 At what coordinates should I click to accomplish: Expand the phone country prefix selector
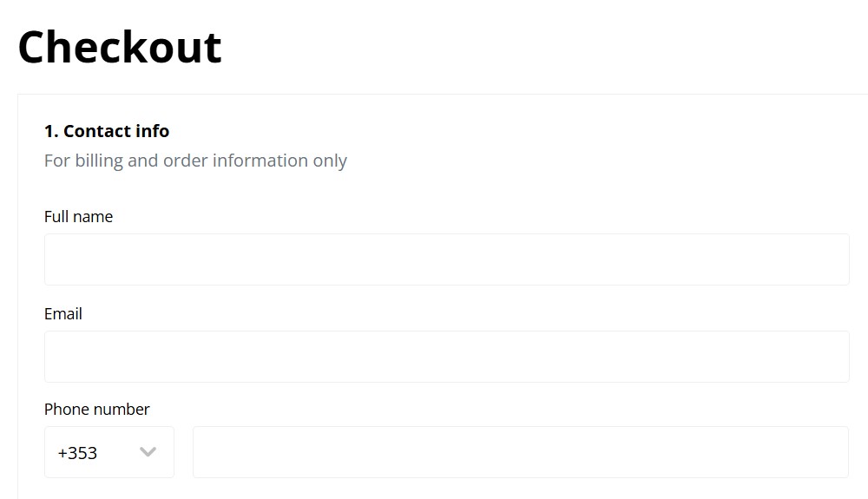[x=108, y=452]
